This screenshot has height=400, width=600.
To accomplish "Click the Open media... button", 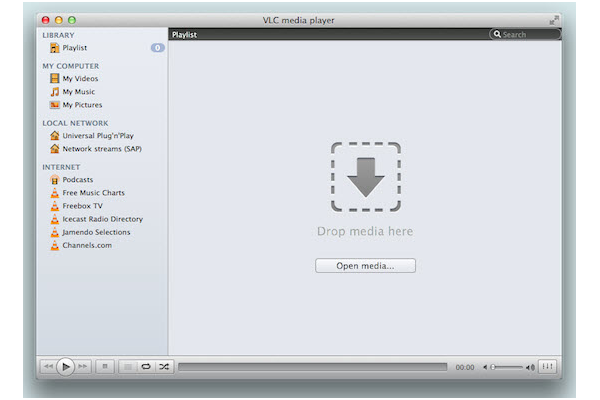I will [365, 266].
